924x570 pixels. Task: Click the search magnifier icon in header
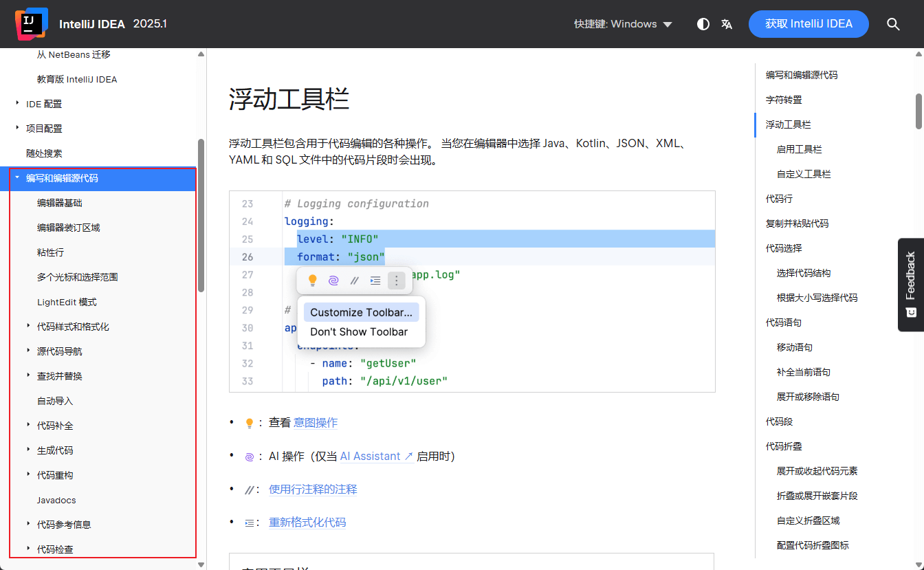click(x=893, y=24)
